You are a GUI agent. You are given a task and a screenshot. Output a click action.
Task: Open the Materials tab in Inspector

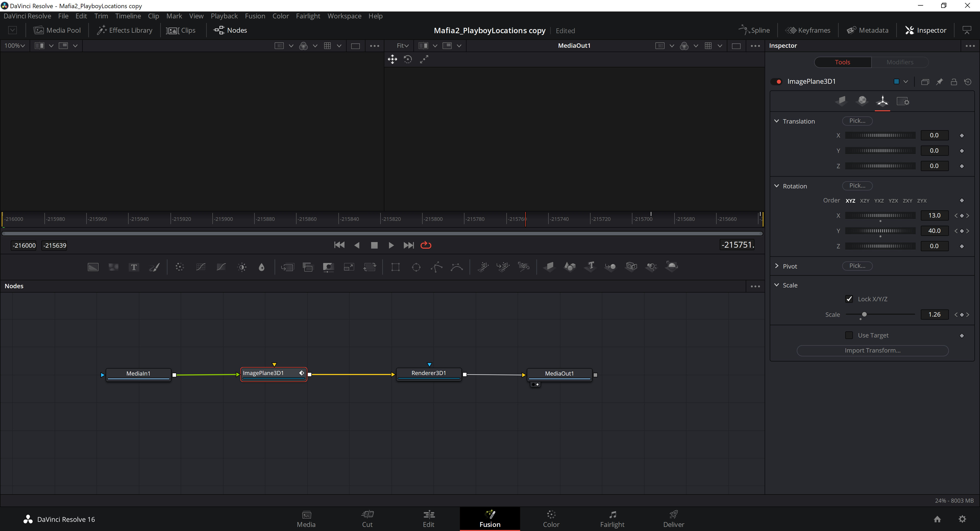tap(862, 101)
